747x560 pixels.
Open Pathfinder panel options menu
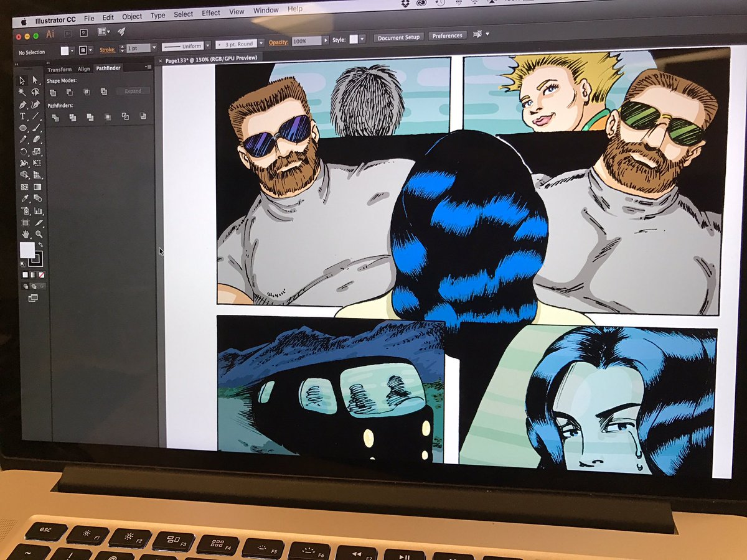pos(148,67)
